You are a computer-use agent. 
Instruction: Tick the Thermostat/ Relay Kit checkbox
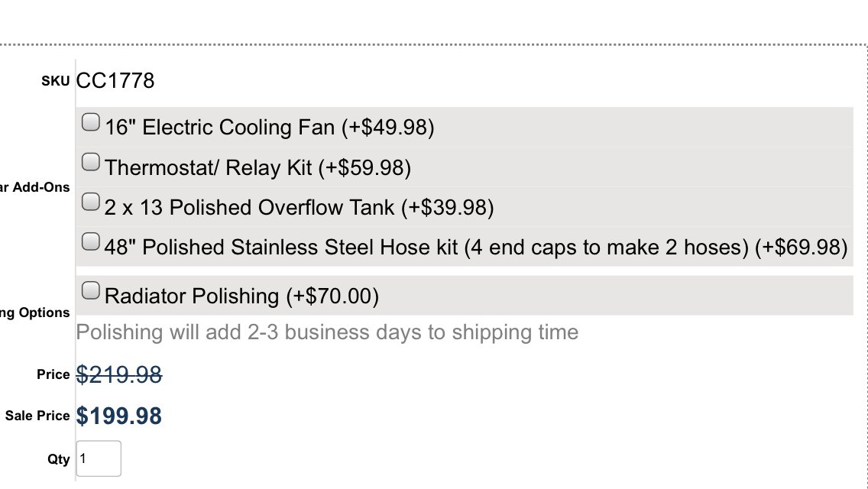click(91, 162)
